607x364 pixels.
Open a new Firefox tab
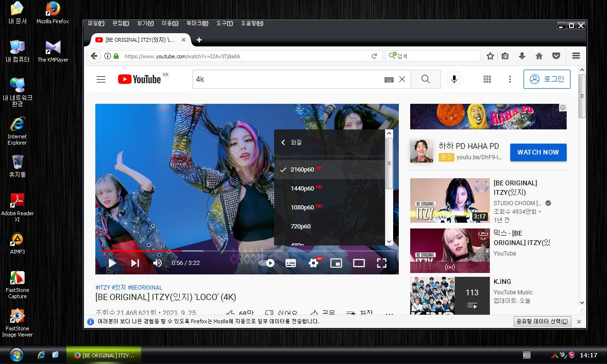click(x=199, y=40)
